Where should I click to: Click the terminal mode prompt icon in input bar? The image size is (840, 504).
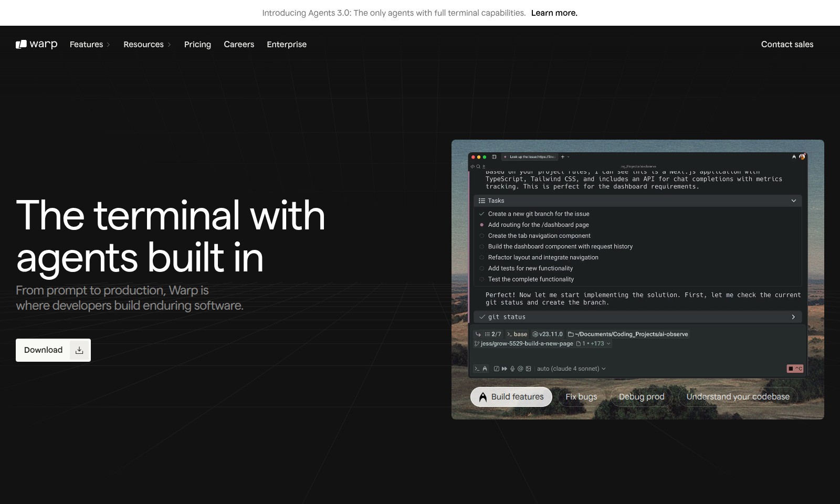477,369
